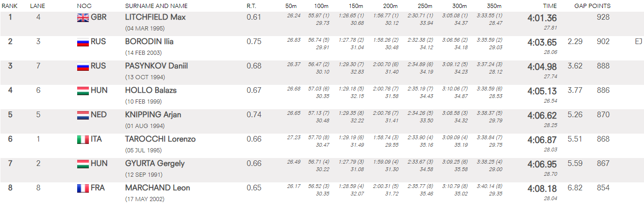644x203 pixels.
Task: Select KNIPPING Arjan name link
Action: point(153,115)
